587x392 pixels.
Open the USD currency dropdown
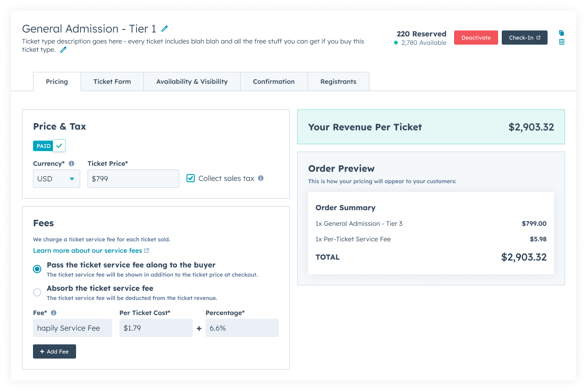(x=56, y=179)
